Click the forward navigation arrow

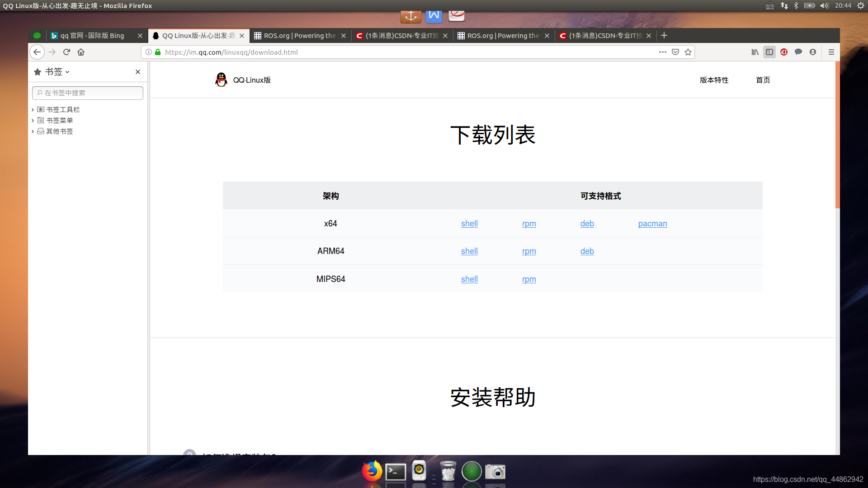(52, 52)
